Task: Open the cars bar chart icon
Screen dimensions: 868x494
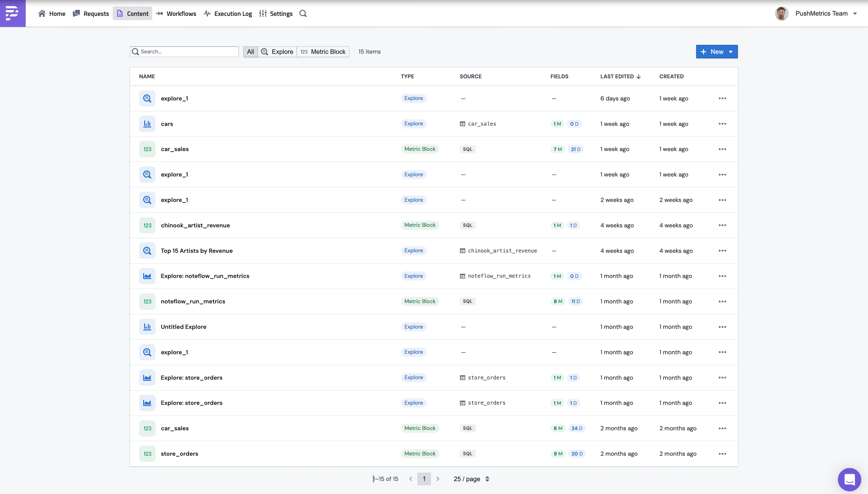Action: click(x=147, y=124)
